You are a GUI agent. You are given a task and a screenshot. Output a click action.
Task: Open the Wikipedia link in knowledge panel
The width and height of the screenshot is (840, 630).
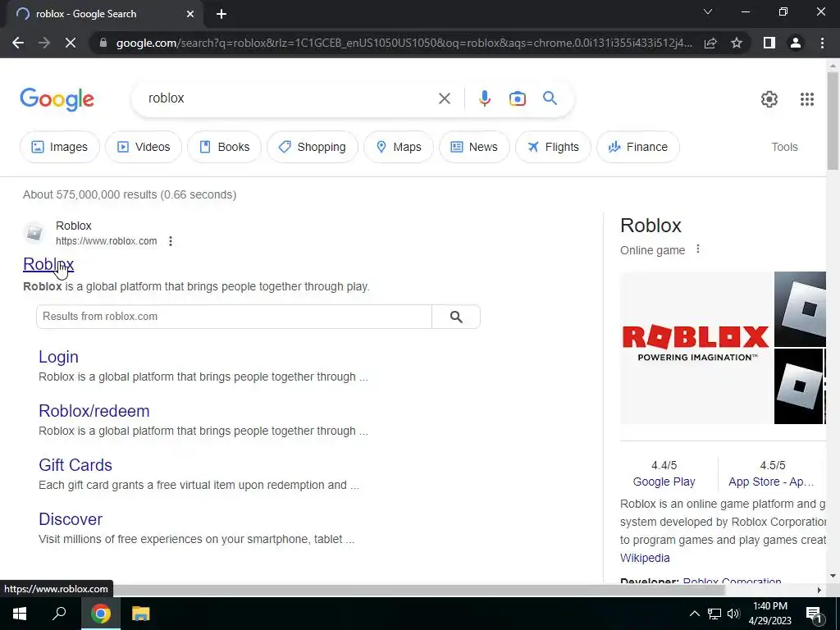click(645, 558)
